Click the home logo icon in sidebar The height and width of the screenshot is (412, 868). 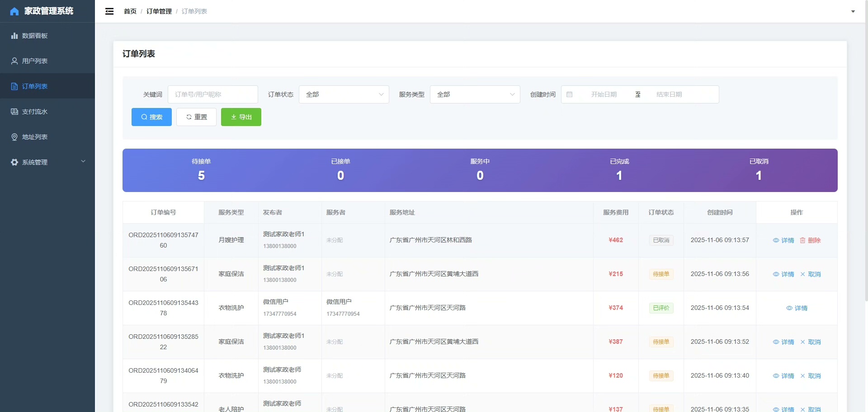[14, 11]
